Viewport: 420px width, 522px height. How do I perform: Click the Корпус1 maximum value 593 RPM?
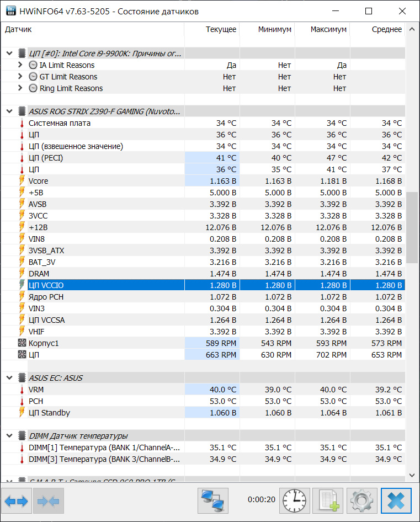tap(331, 343)
